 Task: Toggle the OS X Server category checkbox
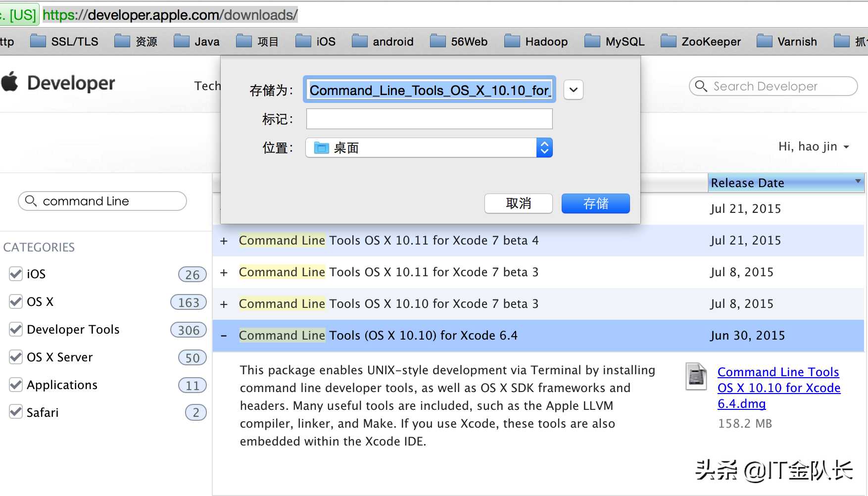(16, 357)
